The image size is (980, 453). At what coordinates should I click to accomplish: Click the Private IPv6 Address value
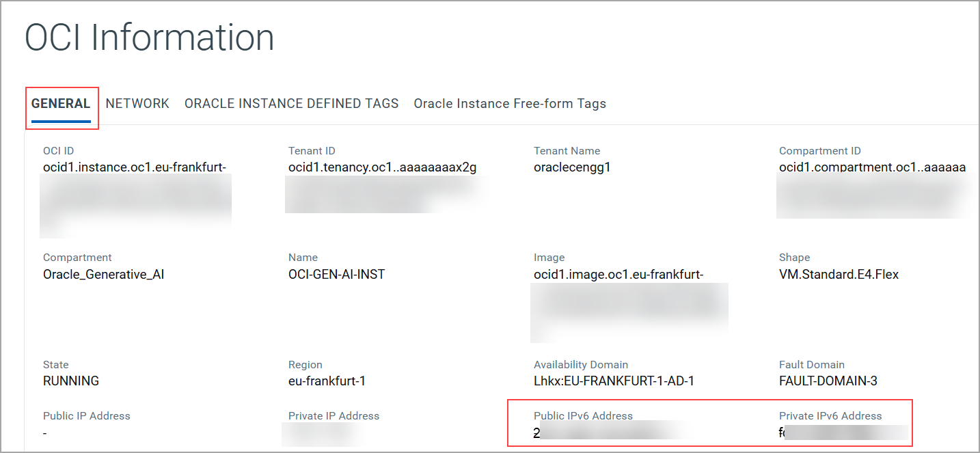pyautogui.click(x=842, y=432)
